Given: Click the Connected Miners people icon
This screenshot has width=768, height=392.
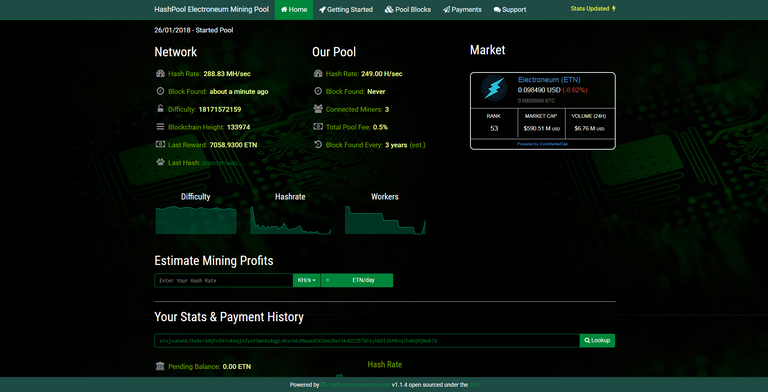Looking at the screenshot, I should point(318,109).
